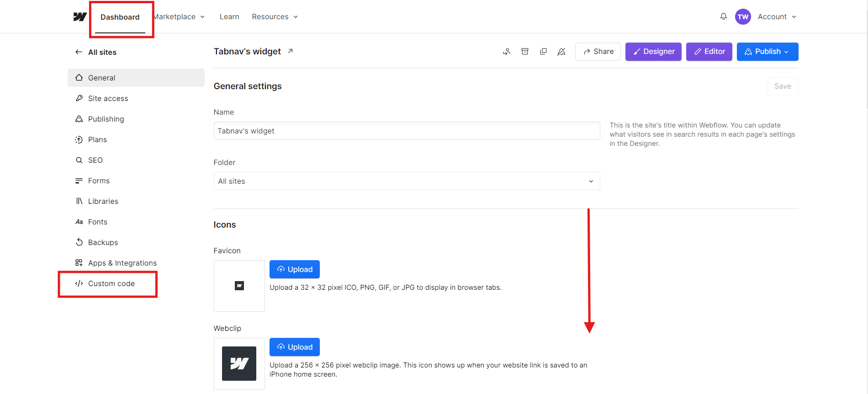The height and width of the screenshot is (394, 868).
Task: Click the archive site icon
Action: point(525,52)
